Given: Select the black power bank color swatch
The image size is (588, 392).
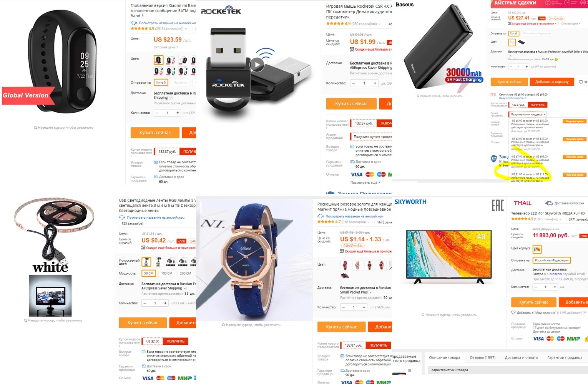Looking at the screenshot, I should pyautogui.click(x=522, y=42).
